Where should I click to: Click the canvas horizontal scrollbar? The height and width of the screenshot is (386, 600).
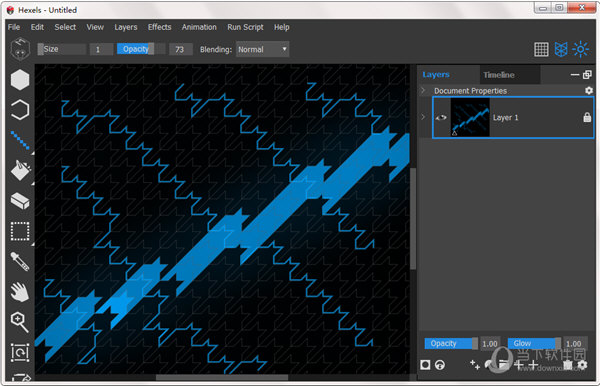pyautogui.click(x=222, y=377)
